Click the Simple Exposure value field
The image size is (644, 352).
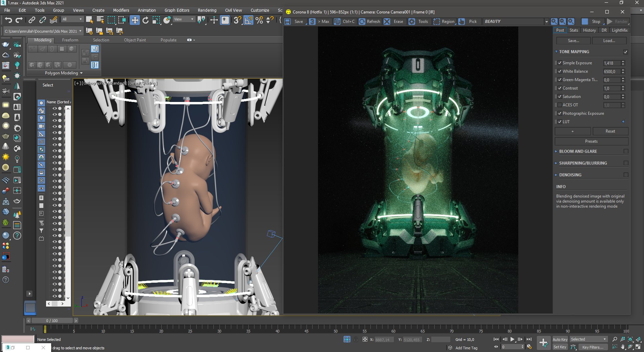(612, 63)
